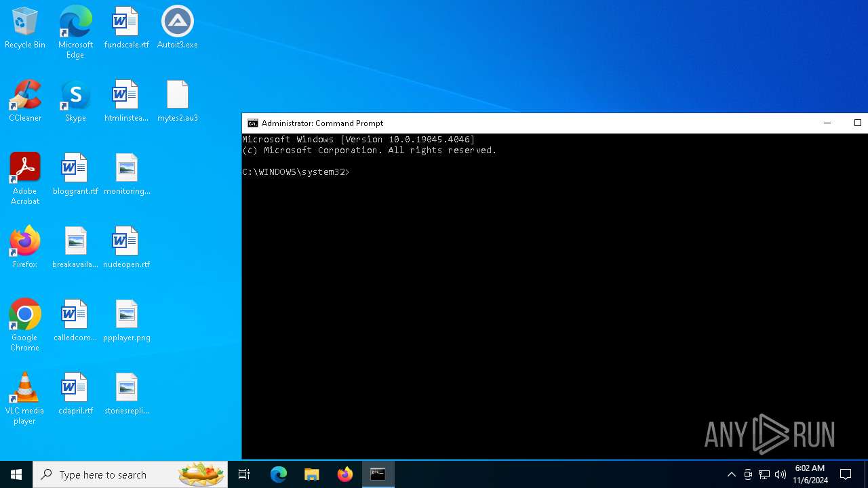The image size is (868, 488).
Task: Open the Windows Start menu
Action: [x=16, y=474]
